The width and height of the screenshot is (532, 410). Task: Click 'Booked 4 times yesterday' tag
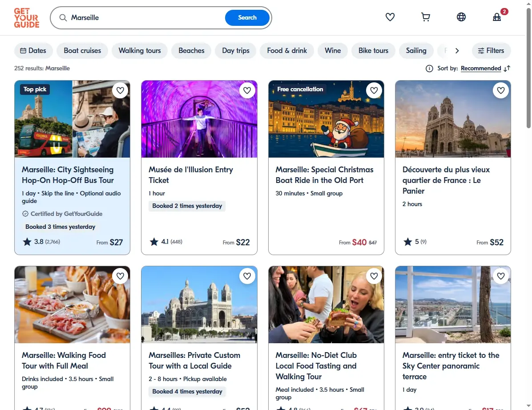pos(187,391)
